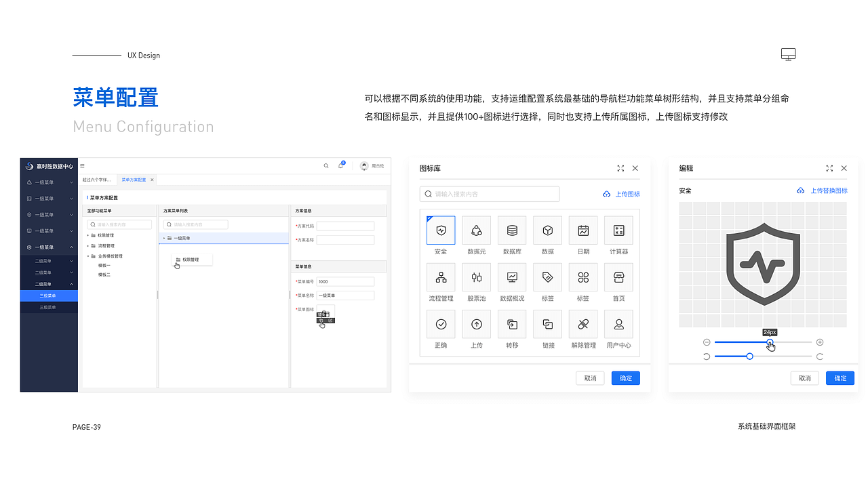868x488 pixels.
Task: Click 取消 in 图标库 dialog
Action: (x=590, y=378)
